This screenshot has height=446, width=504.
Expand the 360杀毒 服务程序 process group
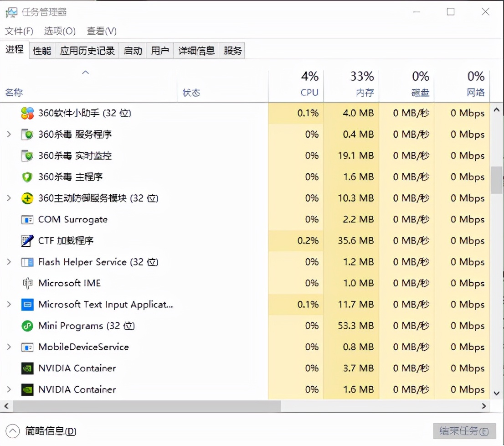(9, 134)
